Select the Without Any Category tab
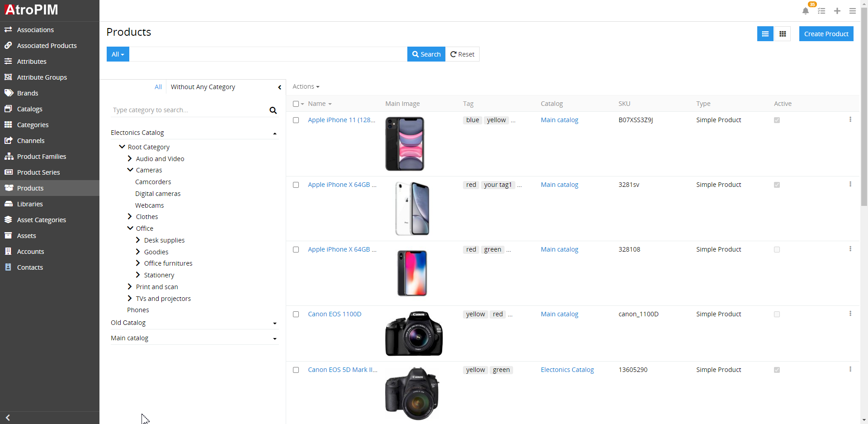The image size is (868, 424). [x=203, y=87]
